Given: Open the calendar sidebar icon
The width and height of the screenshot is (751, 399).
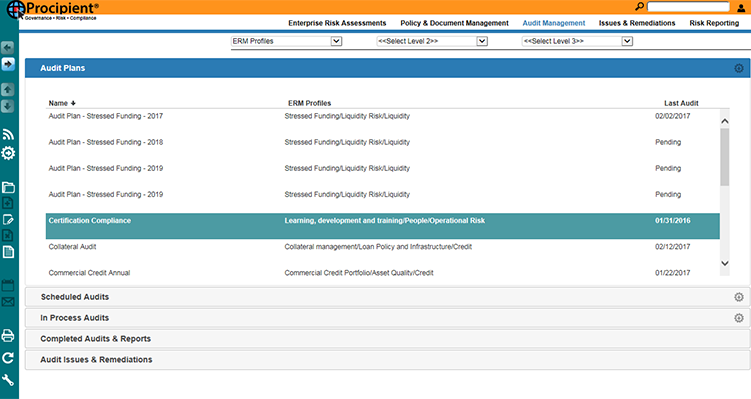Looking at the screenshot, I should [x=8, y=285].
